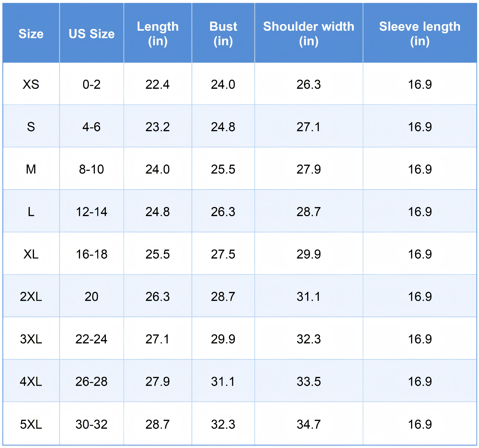Click the 16-18 US size cell
The width and height of the screenshot is (479, 448).
click(x=92, y=254)
